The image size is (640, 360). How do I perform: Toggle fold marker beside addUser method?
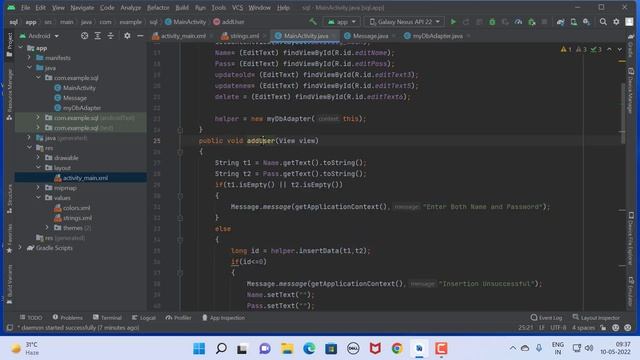click(180, 152)
